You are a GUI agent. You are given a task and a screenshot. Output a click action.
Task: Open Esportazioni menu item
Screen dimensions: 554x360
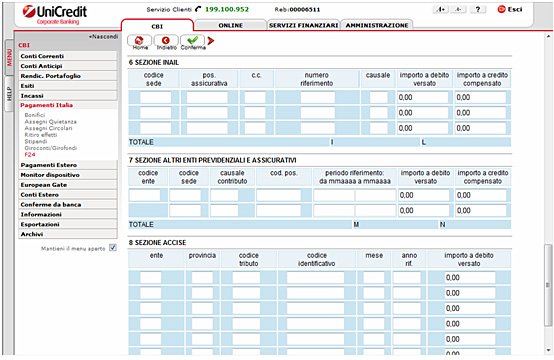coord(68,224)
